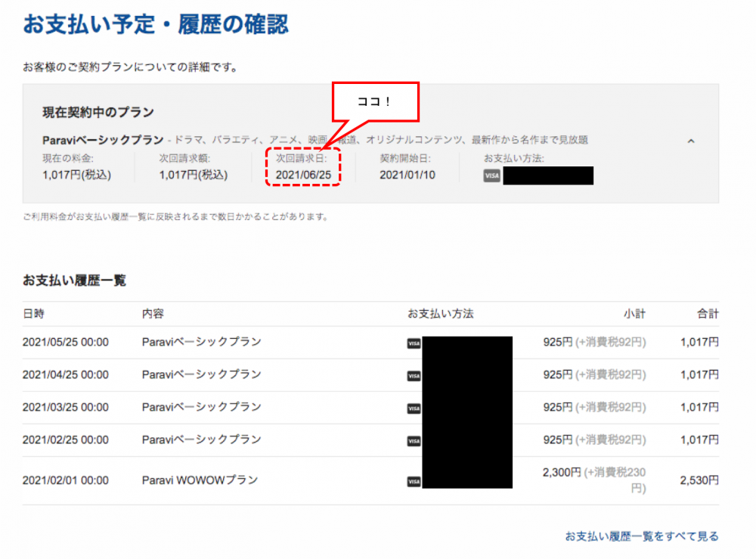Click the 合計 column header

(708, 314)
